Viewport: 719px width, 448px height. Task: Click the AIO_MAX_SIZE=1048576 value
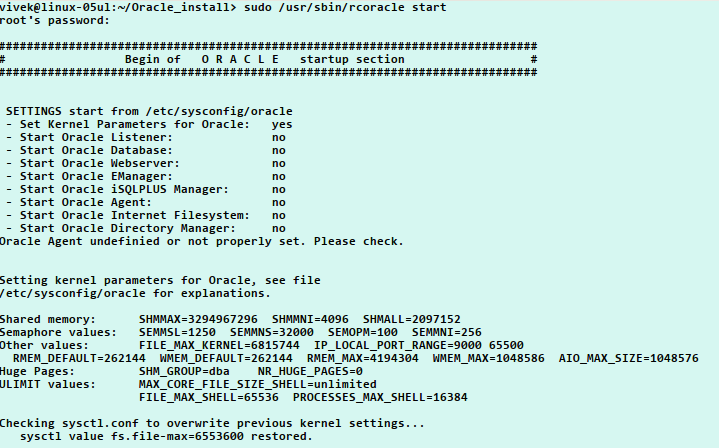coord(628,358)
